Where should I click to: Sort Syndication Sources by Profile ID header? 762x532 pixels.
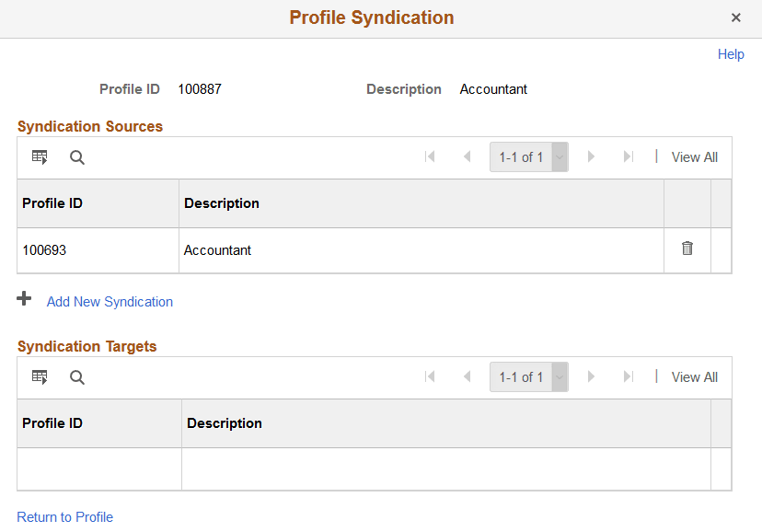point(52,203)
